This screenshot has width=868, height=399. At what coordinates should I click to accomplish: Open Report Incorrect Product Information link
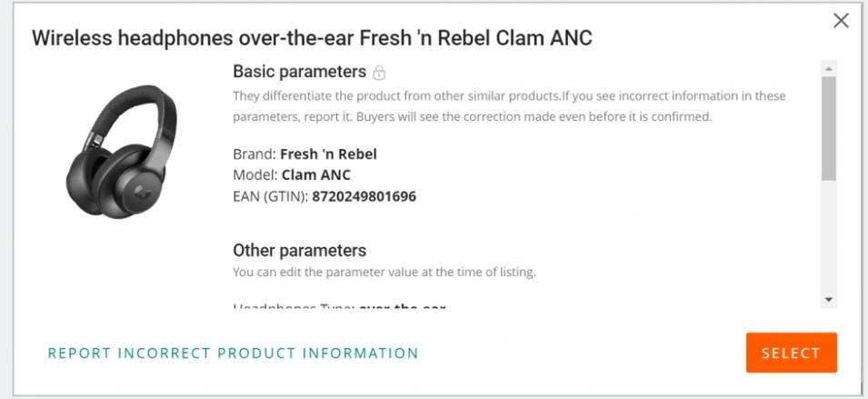pyautogui.click(x=233, y=354)
